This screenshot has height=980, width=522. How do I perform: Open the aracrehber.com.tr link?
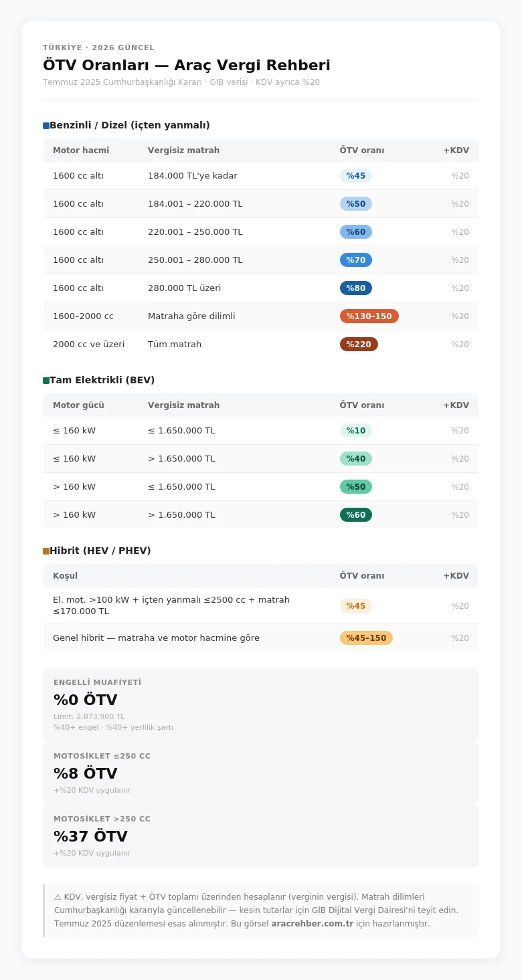(312, 924)
